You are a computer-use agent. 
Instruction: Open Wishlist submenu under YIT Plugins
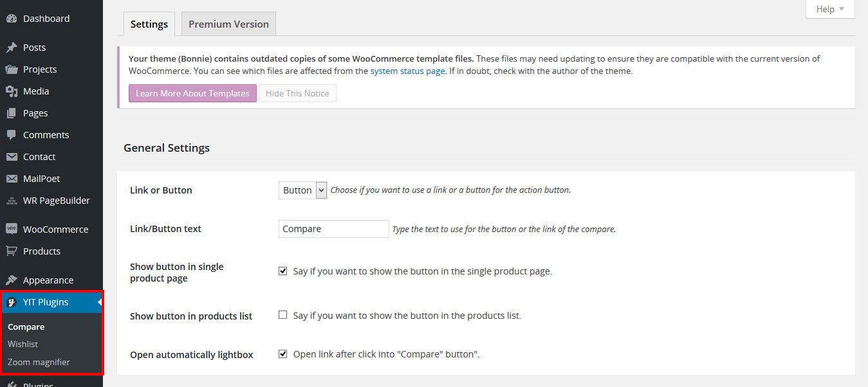click(23, 345)
